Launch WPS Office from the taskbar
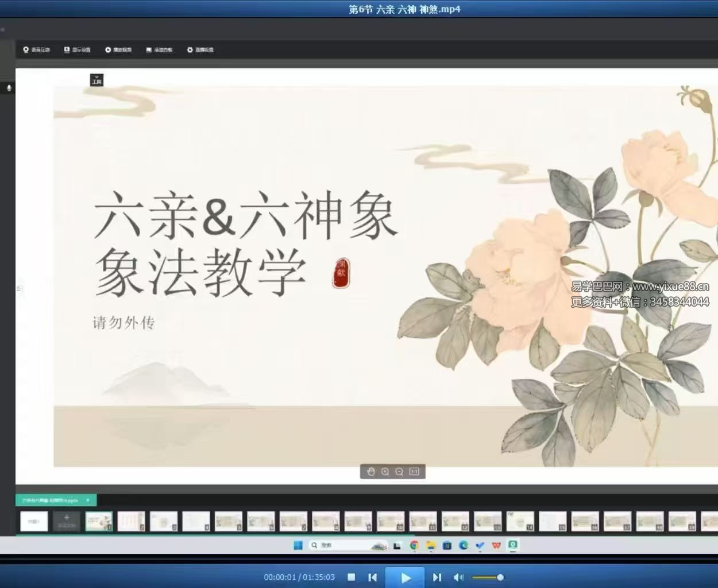Viewport: 718px width, 588px height. (x=496, y=546)
